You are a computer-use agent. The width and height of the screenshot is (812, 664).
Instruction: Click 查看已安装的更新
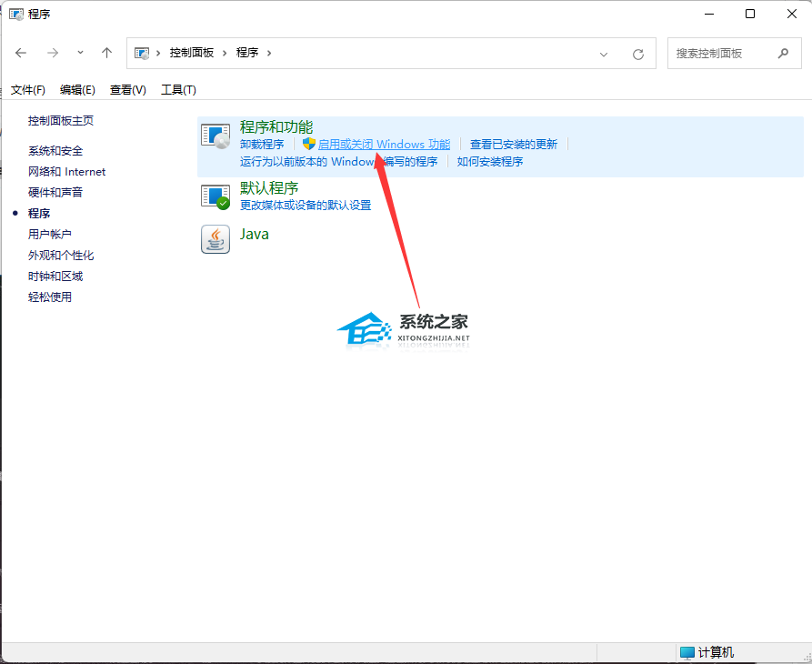coord(513,144)
